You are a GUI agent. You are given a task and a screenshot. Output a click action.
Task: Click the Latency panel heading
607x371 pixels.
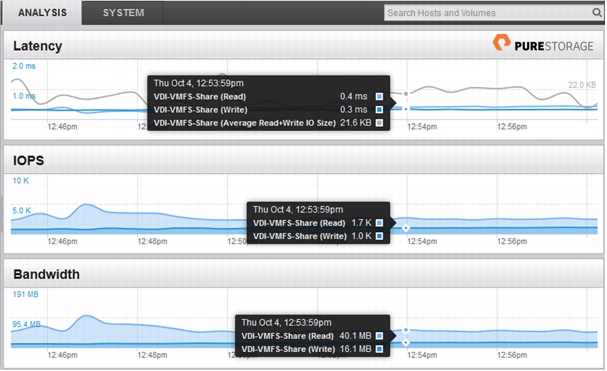pos(38,46)
